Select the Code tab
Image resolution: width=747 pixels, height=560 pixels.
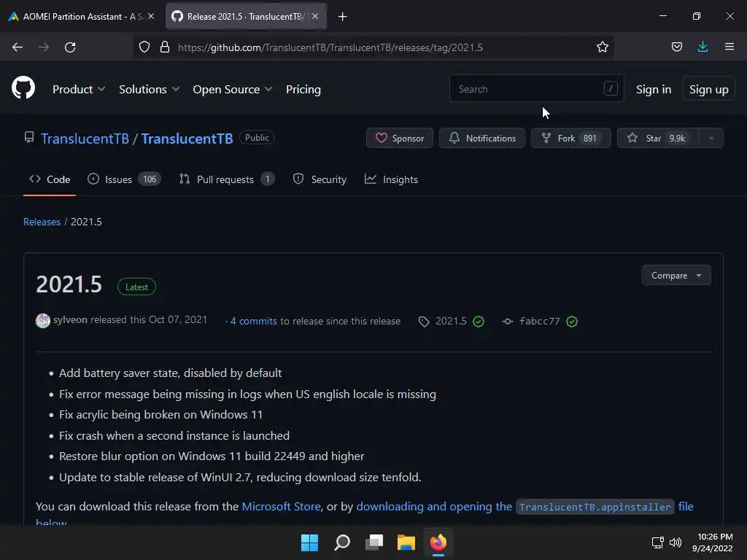pyautogui.click(x=50, y=179)
